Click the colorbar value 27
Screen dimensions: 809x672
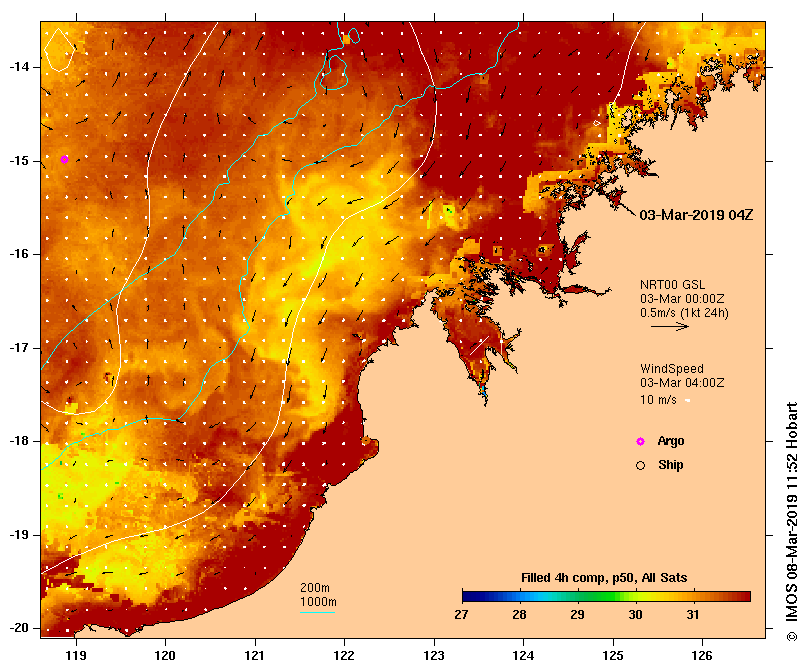click(461, 615)
